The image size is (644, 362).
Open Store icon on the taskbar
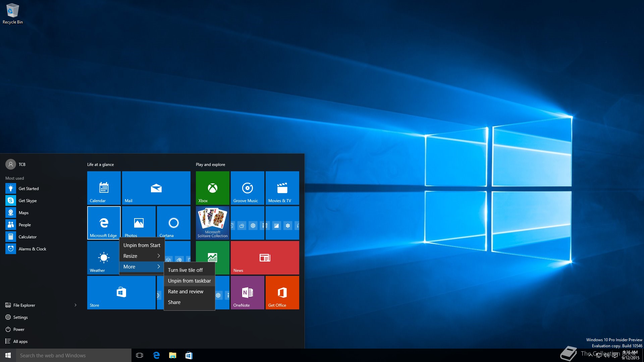(189, 355)
